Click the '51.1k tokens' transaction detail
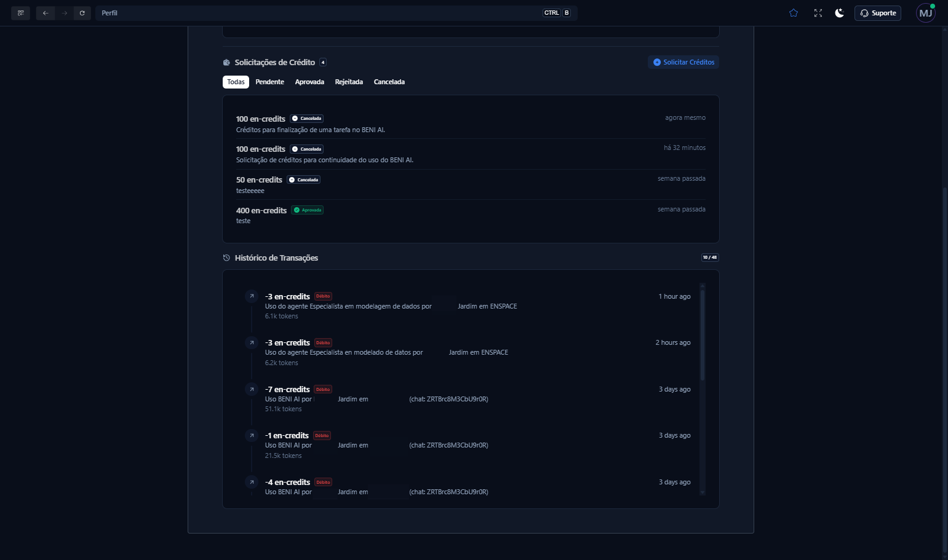This screenshot has width=948, height=560. tap(284, 409)
